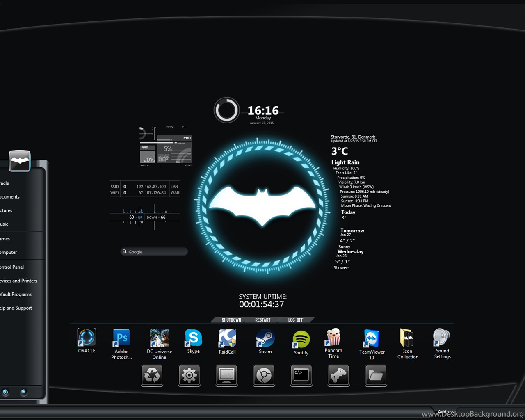The image size is (525, 420).
Task: Open DC Universe Online icon
Action: (159, 338)
